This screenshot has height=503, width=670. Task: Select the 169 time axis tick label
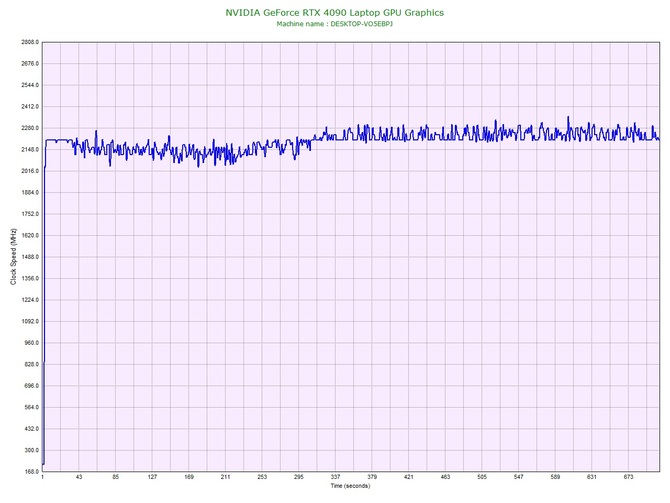[189, 477]
